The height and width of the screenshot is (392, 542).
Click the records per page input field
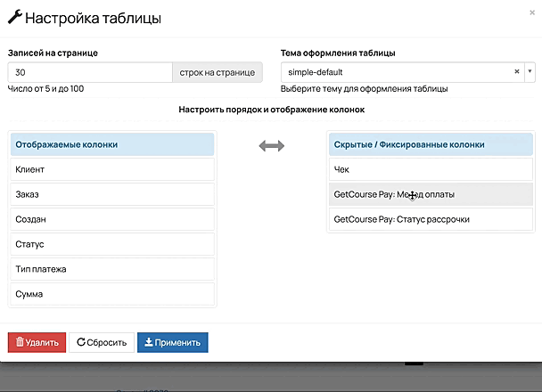click(x=89, y=72)
